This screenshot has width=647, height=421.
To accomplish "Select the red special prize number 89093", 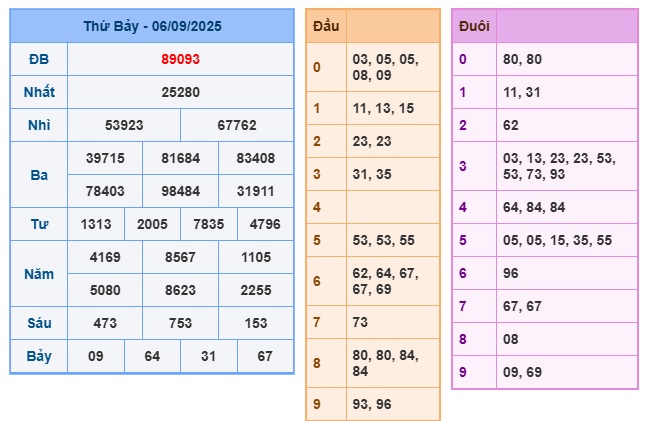I will 181,59.
